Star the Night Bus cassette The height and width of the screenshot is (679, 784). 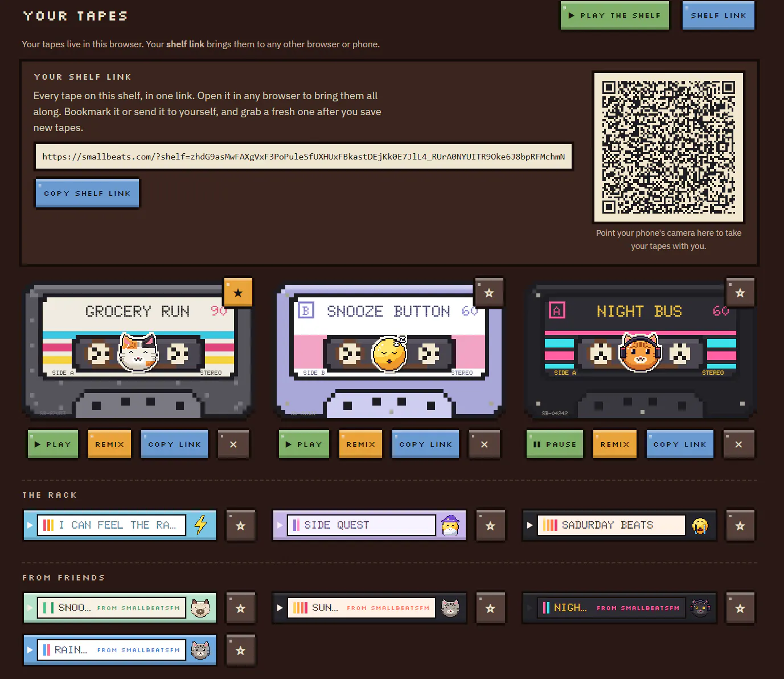740,293
